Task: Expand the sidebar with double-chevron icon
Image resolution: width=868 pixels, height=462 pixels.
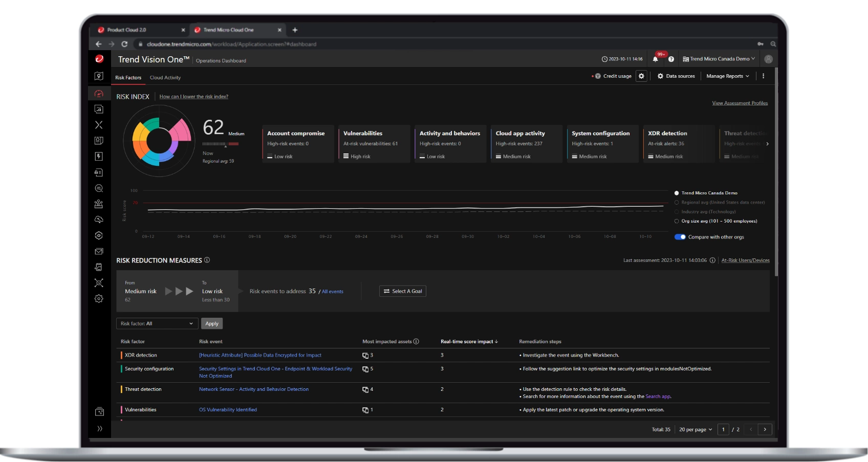Action: (x=99, y=429)
